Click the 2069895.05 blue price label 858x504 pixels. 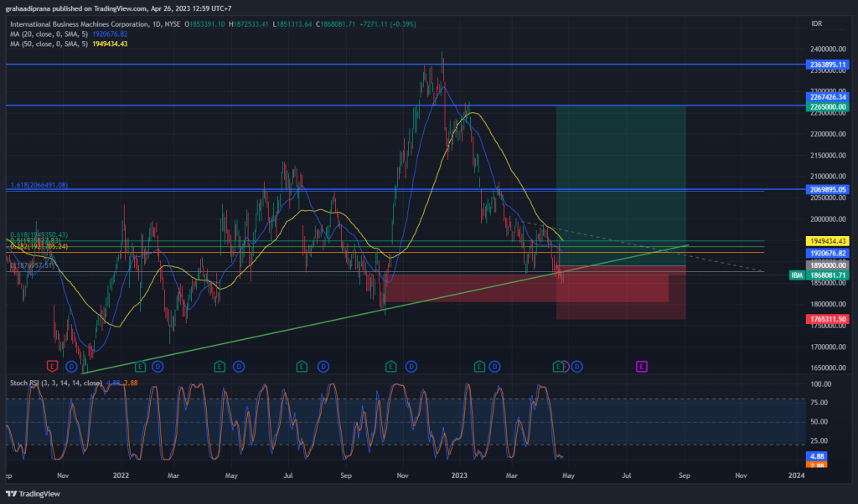point(827,190)
